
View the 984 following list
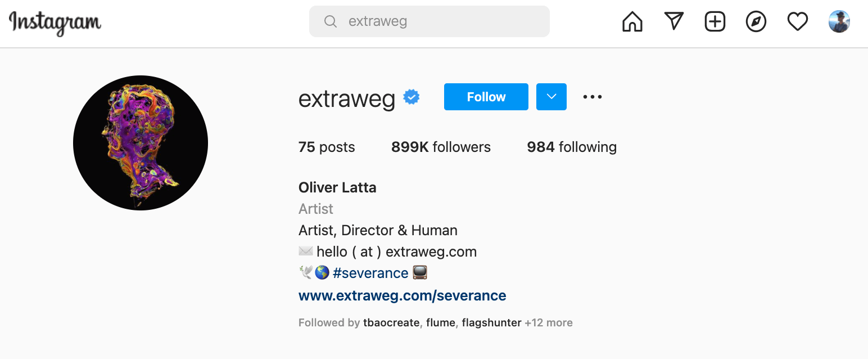click(572, 147)
